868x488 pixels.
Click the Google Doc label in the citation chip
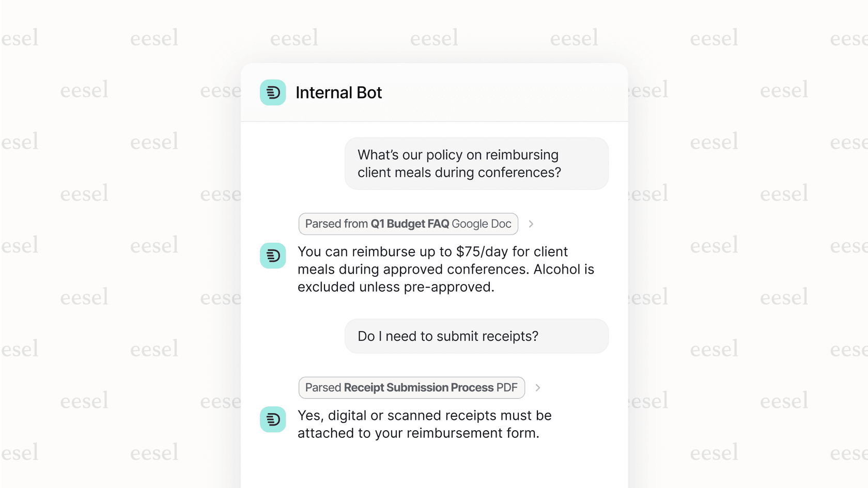482,224
